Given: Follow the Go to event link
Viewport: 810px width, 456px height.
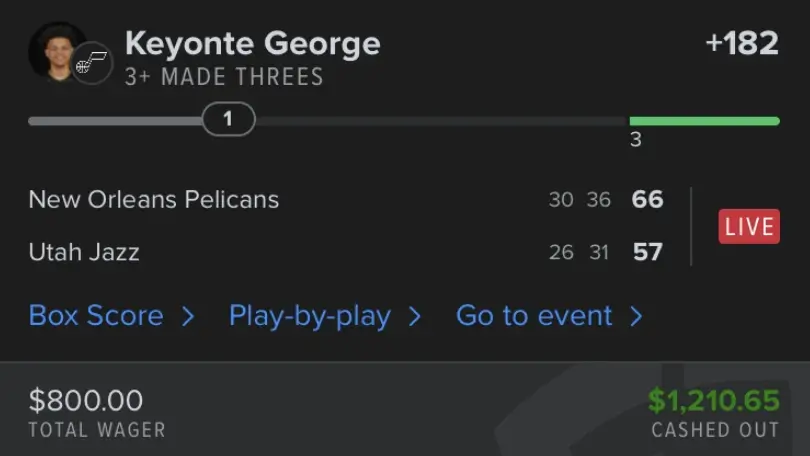Looking at the screenshot, I should [534, 316].
